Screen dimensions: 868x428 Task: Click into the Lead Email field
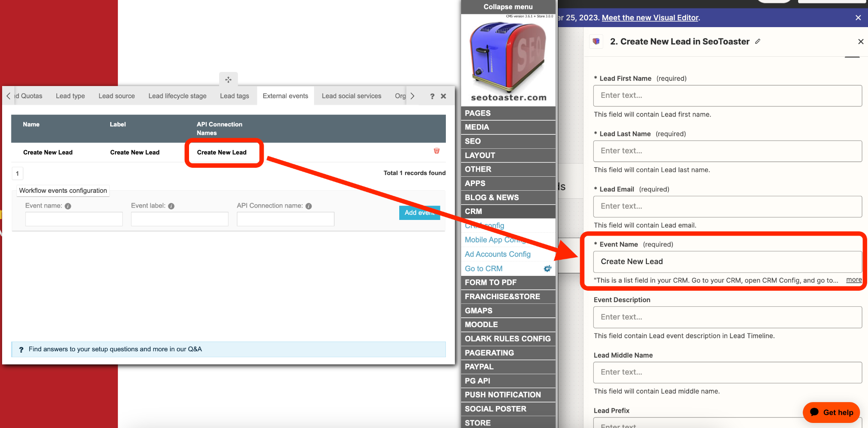click(727, 206)
